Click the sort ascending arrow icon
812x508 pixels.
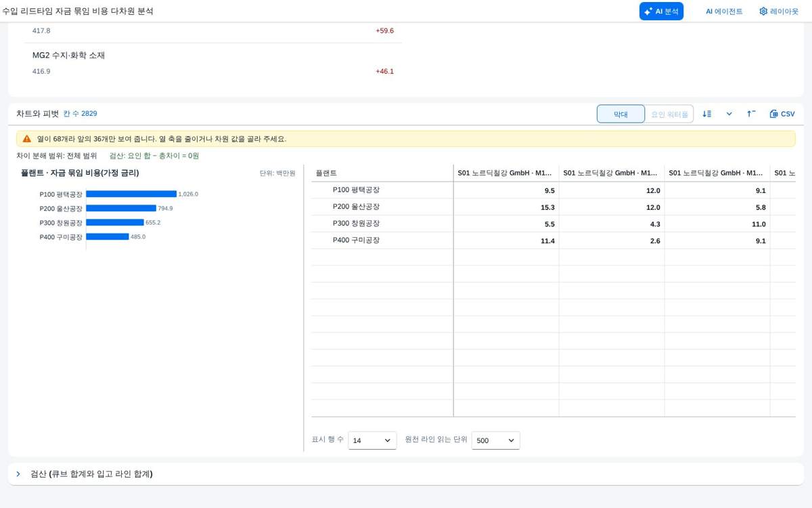[751, 114]
